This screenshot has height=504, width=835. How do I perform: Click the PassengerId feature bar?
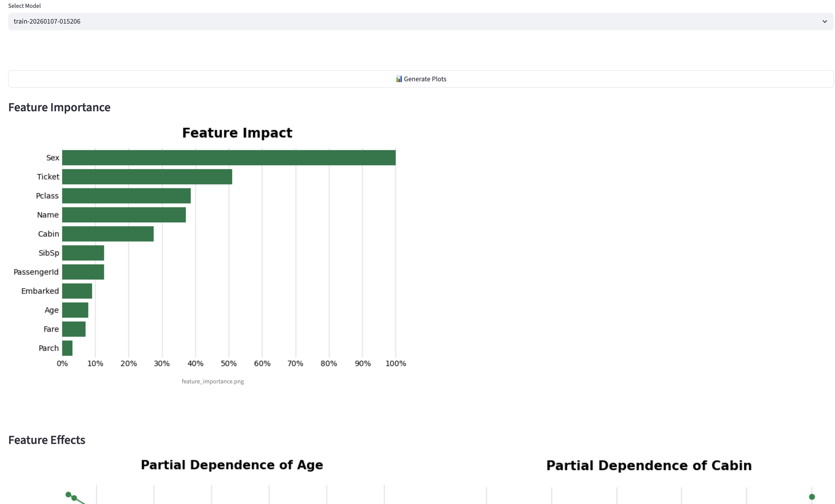83,272
